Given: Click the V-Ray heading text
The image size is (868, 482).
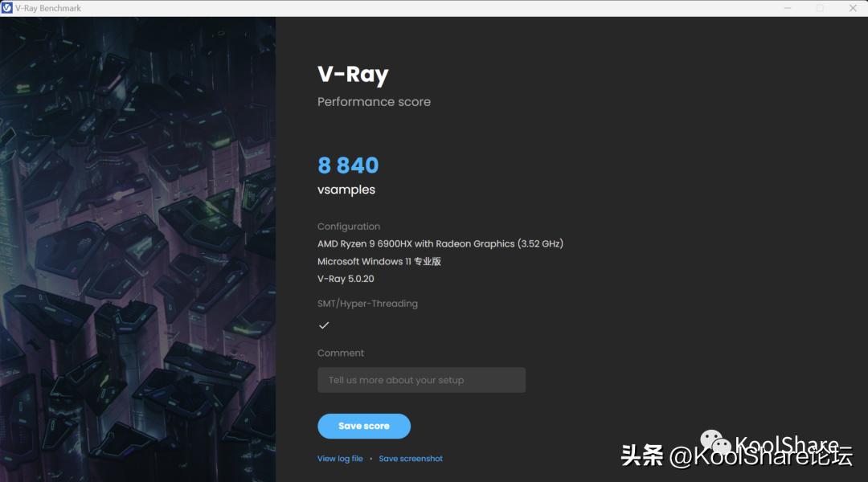Looking at the screenshot, I should pyautogui.click(x=353, y=75).
